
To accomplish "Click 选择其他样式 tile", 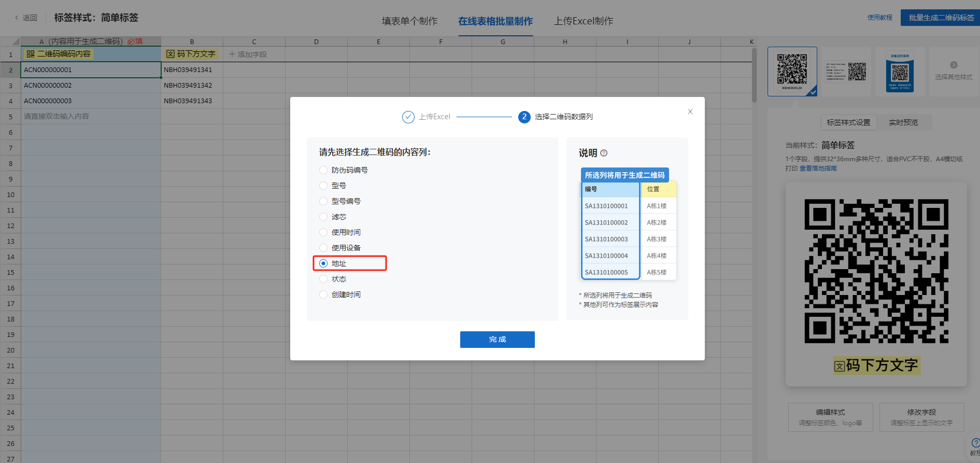I will 954,72.
